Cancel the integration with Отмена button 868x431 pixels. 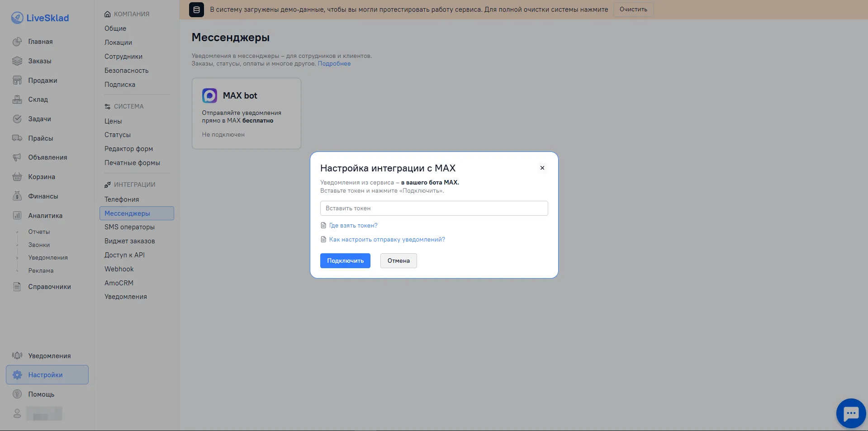398,261
